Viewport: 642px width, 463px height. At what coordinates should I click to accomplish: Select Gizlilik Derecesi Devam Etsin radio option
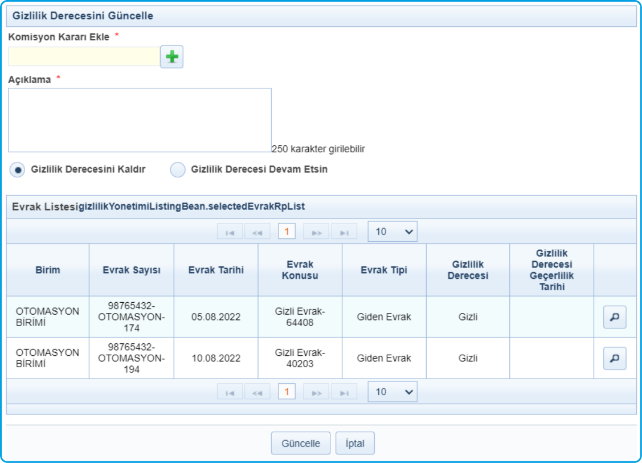click(x=178, y=169)
